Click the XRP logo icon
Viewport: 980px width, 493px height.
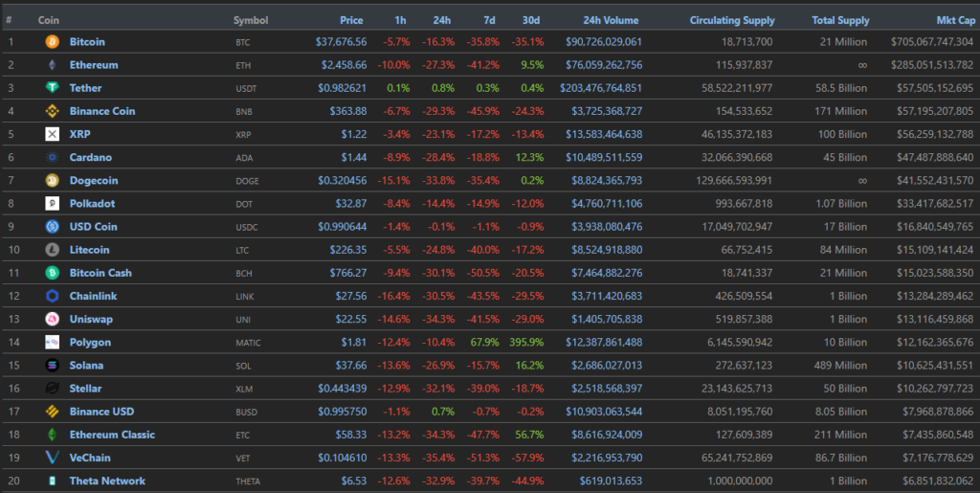pos(52,134)
